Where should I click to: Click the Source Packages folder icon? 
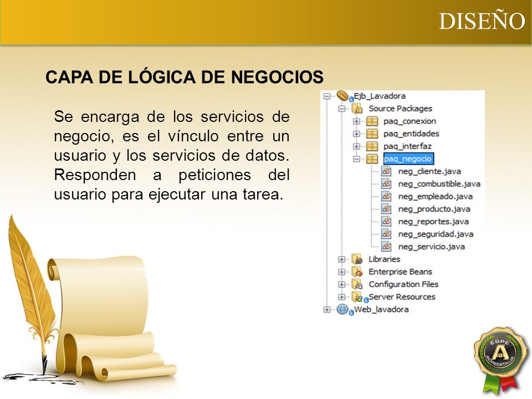pyautogui.click(x=357, y=109)
